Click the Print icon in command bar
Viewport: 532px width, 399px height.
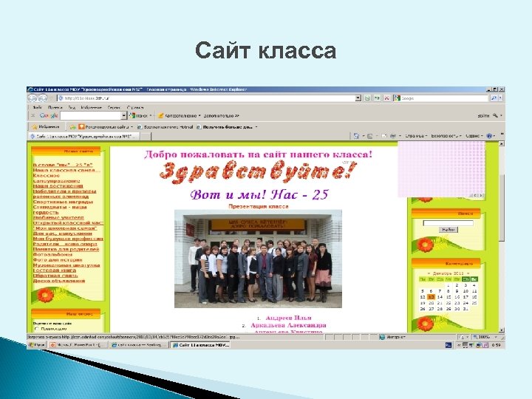pos(393,136)
